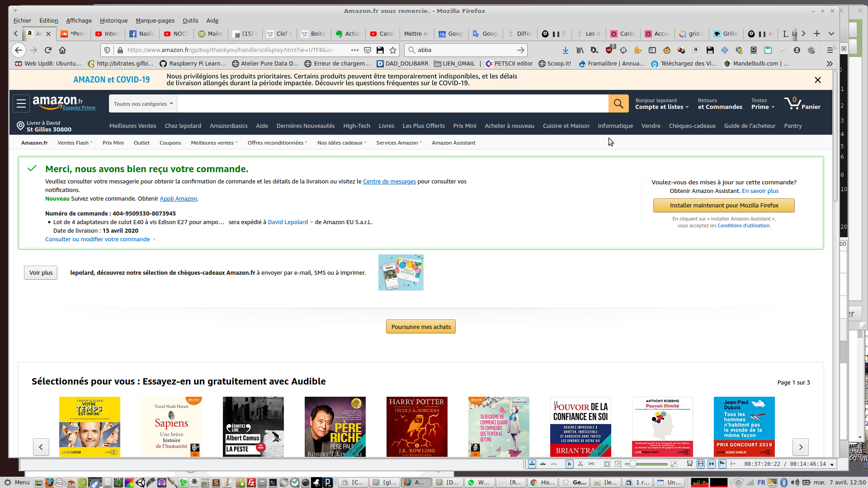Select the razor scissors tool
The image size is (868, 488).
(580, 464)
